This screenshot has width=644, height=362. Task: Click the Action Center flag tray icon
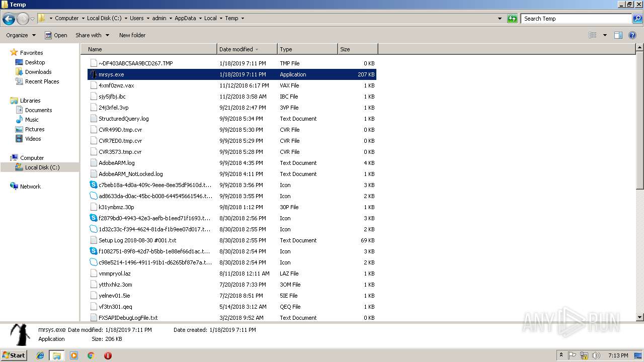[x=573, y=355]
